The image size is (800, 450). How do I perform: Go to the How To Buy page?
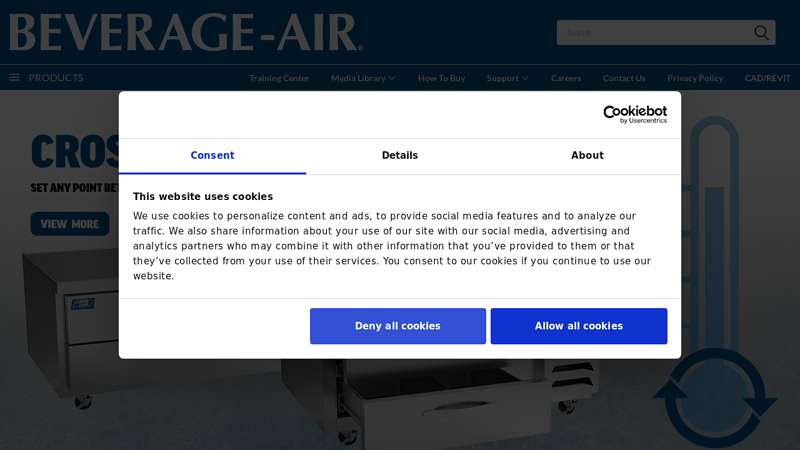pyautogui.click(x=441, y=78)
